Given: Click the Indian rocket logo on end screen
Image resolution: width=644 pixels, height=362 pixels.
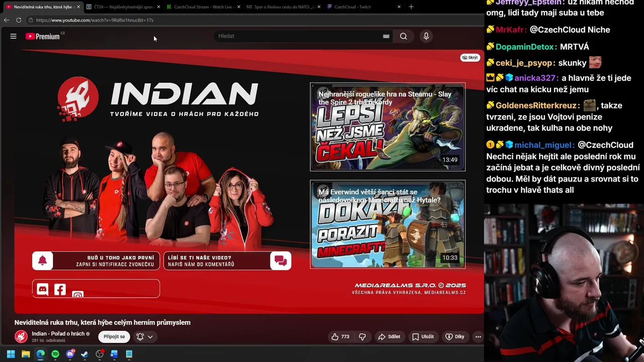Looking at the screenshot, I should [x=78, y=98].
